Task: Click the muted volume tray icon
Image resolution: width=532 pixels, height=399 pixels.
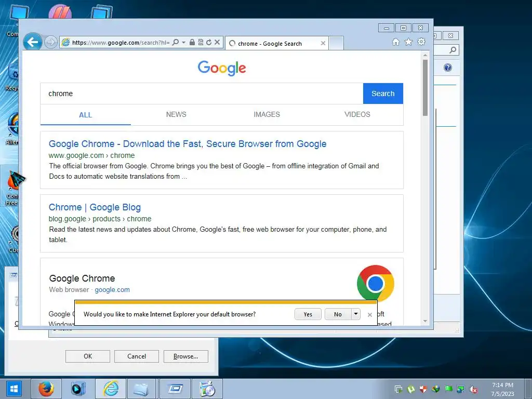Action: [473, 390]
